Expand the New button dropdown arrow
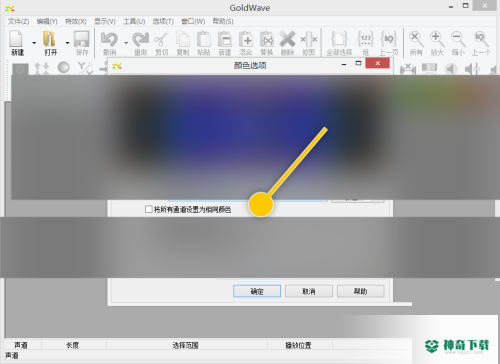The width and height of the screenshot is (500, 364). [x=34, y=43]
